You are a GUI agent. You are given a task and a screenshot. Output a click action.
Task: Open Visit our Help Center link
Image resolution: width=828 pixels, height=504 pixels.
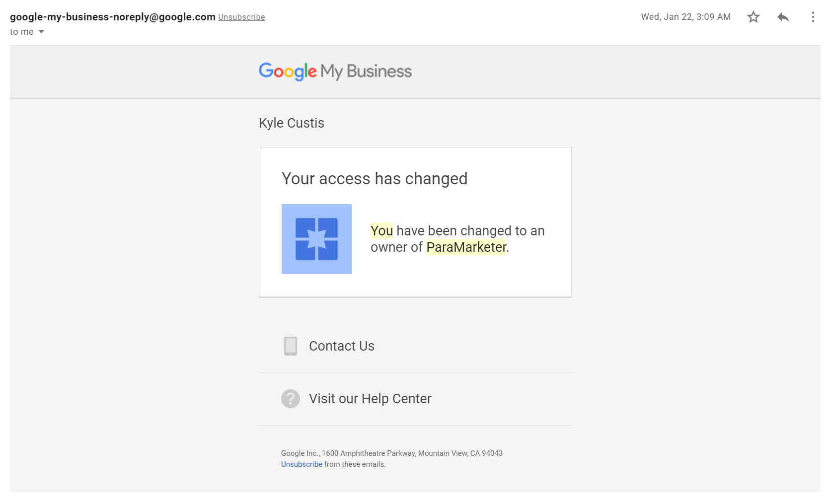pyautogui.click(x=370, y=399)
